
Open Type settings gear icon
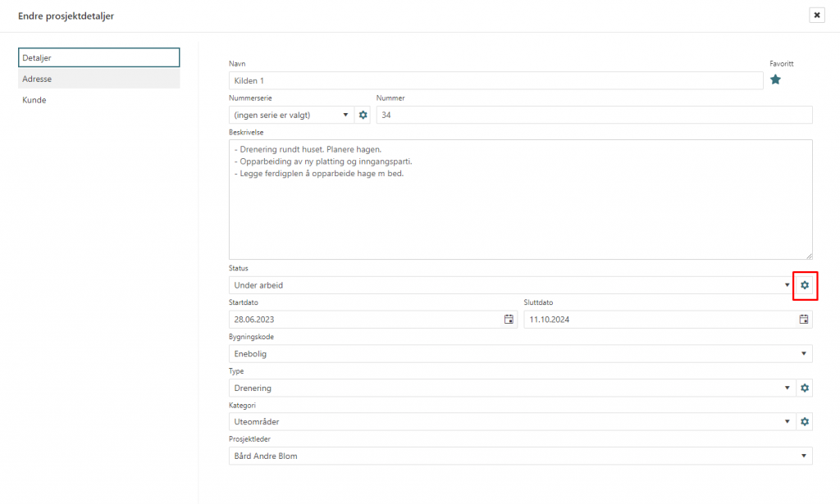pyautogui.click(x=805, y=388)
